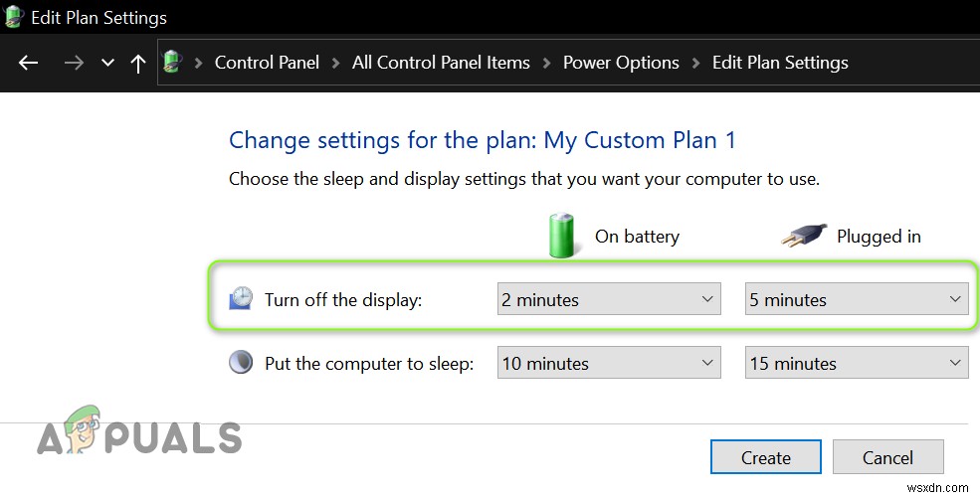The height and width of the screenshot is (498, 980).
Task: Go to Control Panel breadcrumb
Action: [x=267, y=63]
